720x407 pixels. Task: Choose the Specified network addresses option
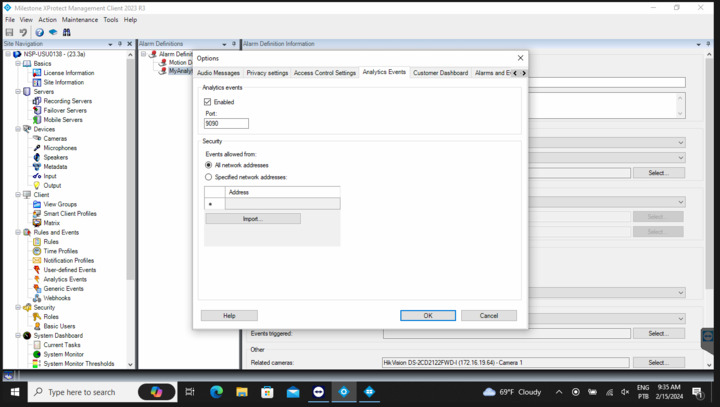point(208,177)
